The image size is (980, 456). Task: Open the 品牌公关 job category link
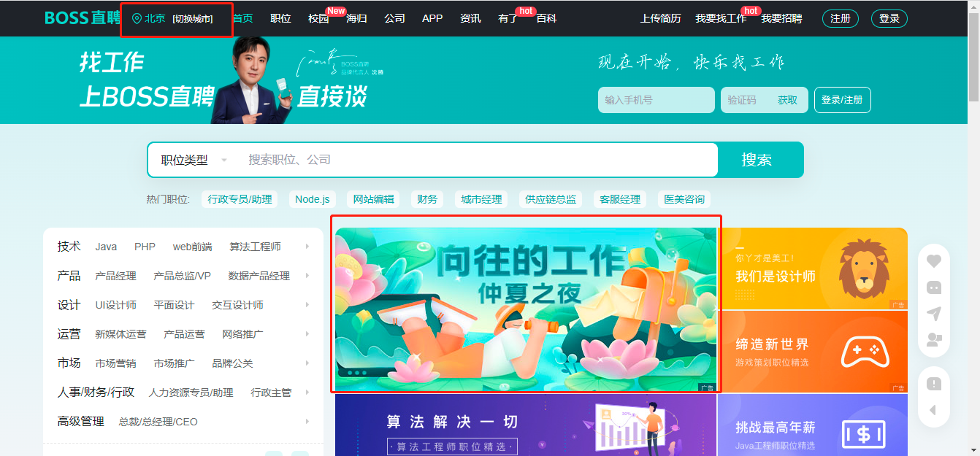(x=232, y=363)
